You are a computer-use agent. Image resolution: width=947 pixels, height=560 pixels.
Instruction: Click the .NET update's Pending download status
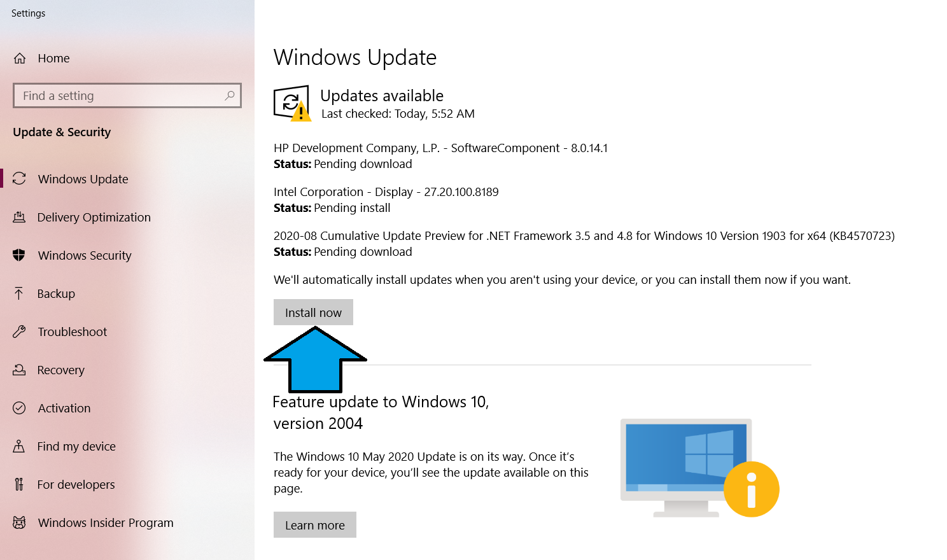tap(343, 252)
